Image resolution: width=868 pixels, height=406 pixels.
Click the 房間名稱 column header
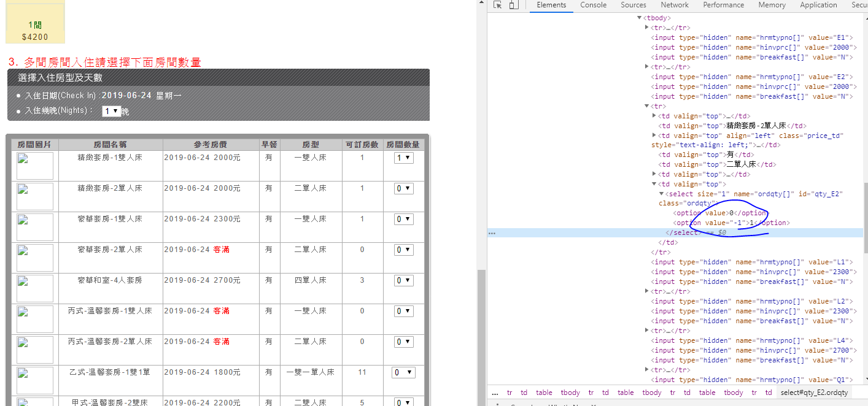[110, 145]
